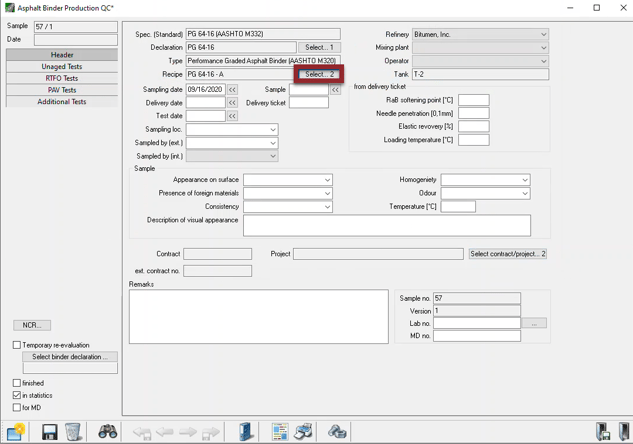The height and width of the screenshot is (444, 633).
Task: Open the Sampling loc. dropdown
Action: (x=232, y=130)
